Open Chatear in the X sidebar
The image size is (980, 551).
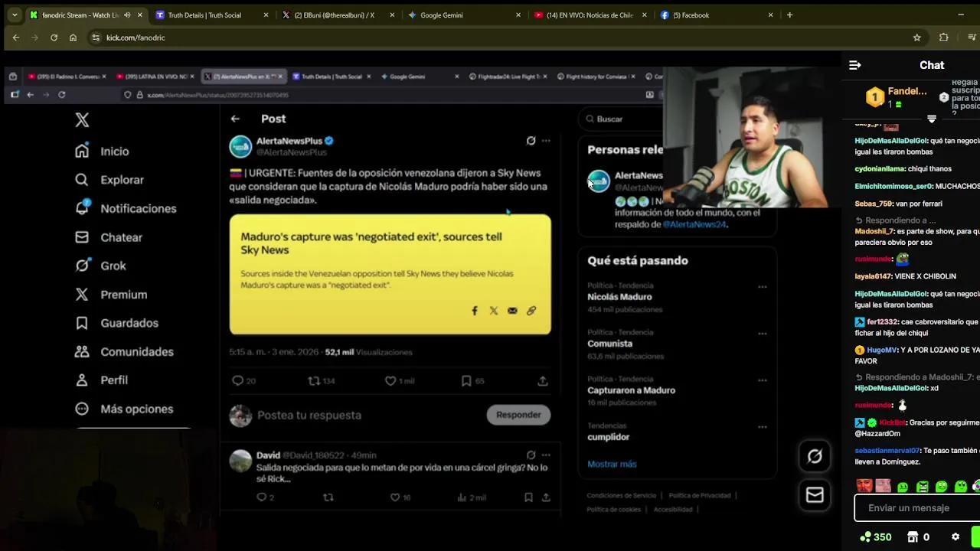click(x=109, y=237)
